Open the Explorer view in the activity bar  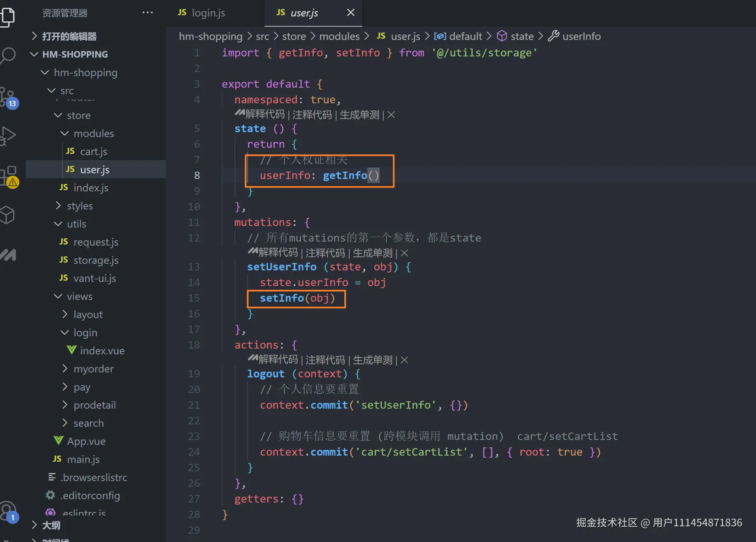click(x=7, y=16)
